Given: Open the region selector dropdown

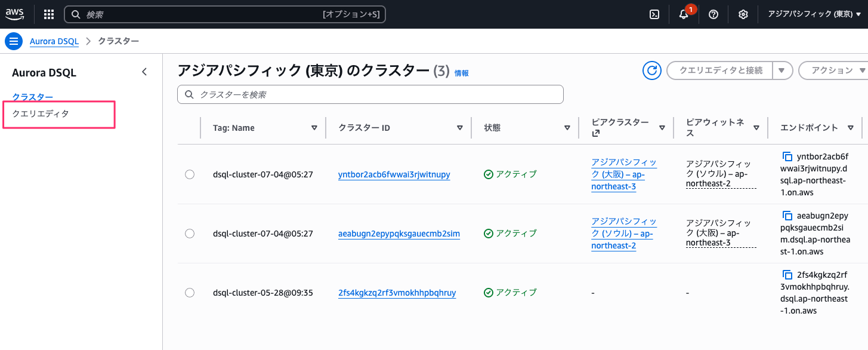Looking at the screenshot, I should [x=814, y=14].
